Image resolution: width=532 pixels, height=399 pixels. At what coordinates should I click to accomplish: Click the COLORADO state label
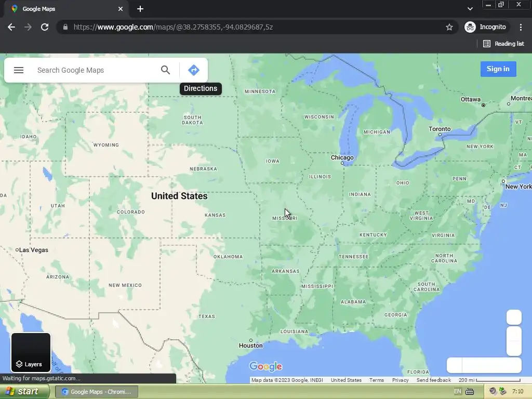[x=130, y=212]
